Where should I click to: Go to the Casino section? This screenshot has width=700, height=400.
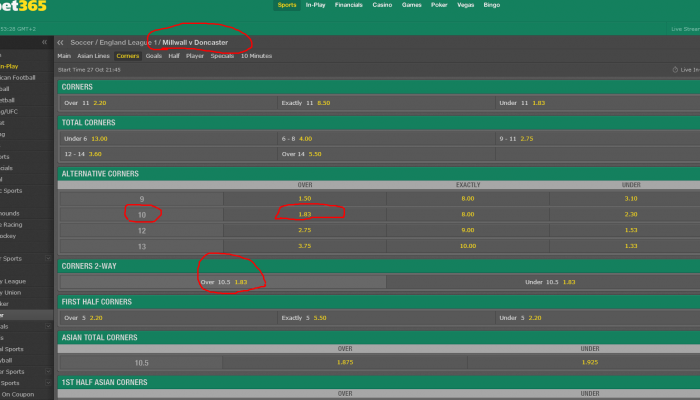click(x=382, y=5)
